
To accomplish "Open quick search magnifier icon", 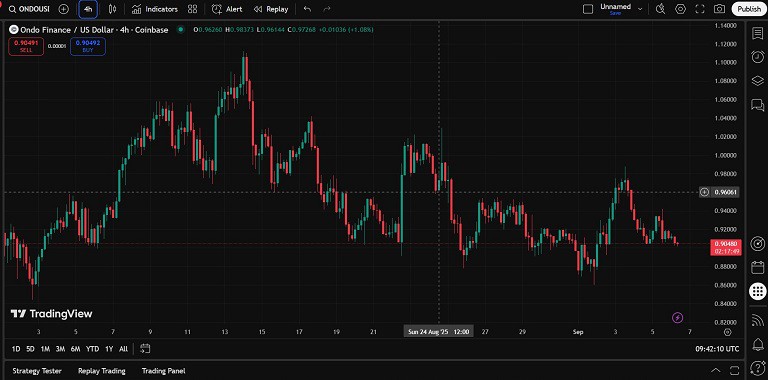I will click(x=660, y=9).
